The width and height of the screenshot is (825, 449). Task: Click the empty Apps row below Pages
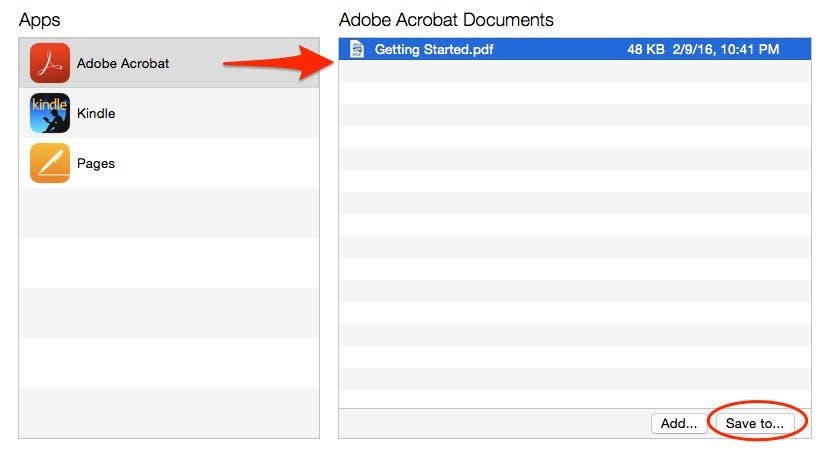(169, 213)
